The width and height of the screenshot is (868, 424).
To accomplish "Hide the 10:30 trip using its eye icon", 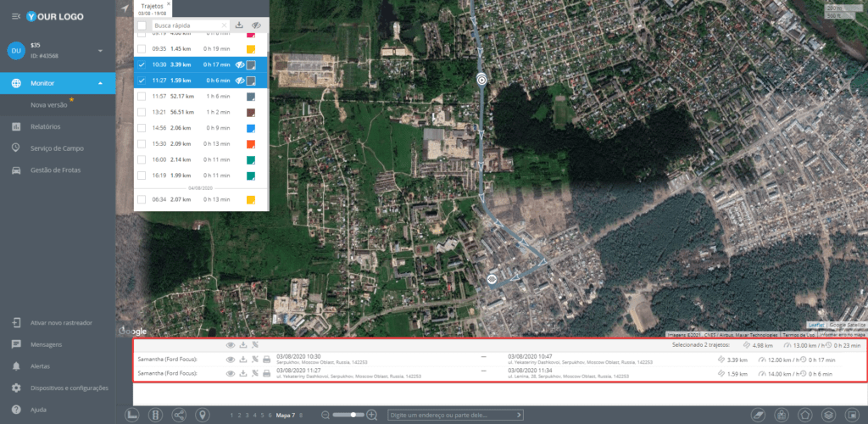I will pyautogui.click(x=240, y=64).
